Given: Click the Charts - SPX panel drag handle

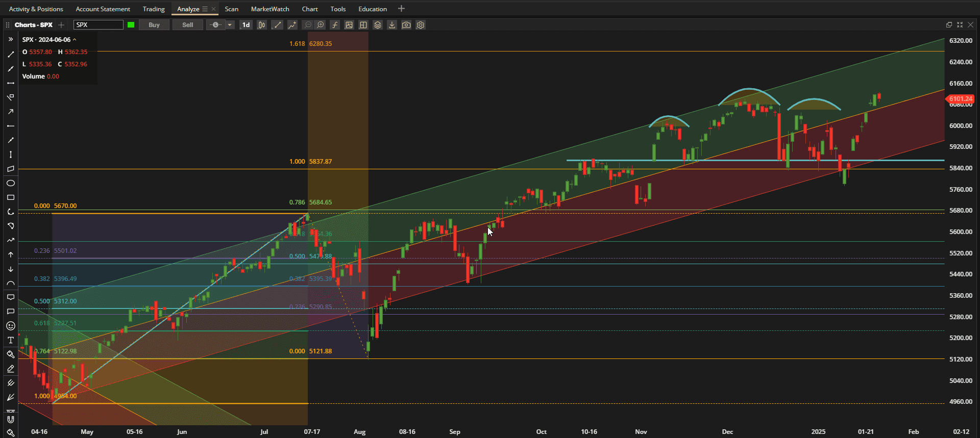Looking at the screenshot, I should point(8,24).
